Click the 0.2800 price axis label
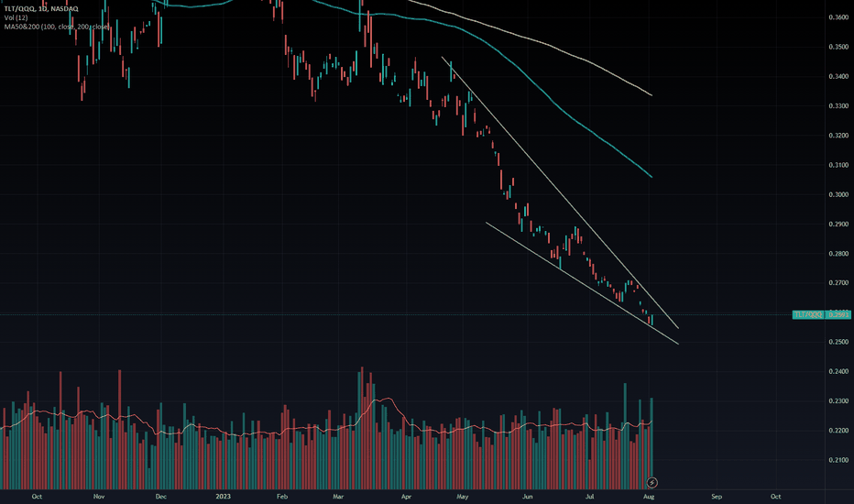This screenshot has width=854, height=504. (x=838, y=253)
